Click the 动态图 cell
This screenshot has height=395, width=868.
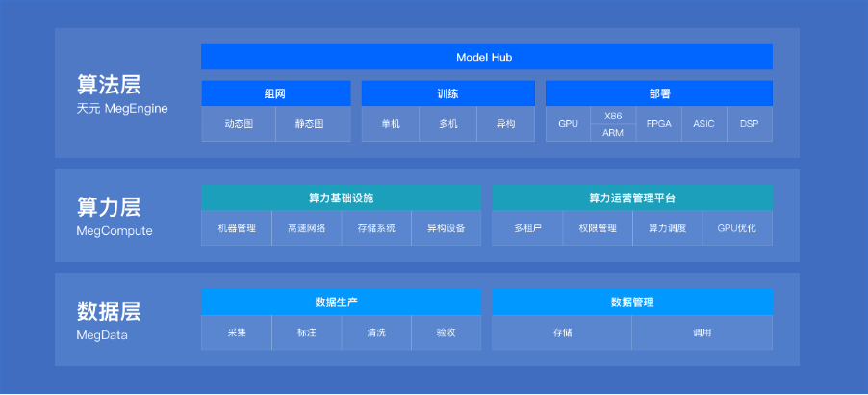(239, 124)
